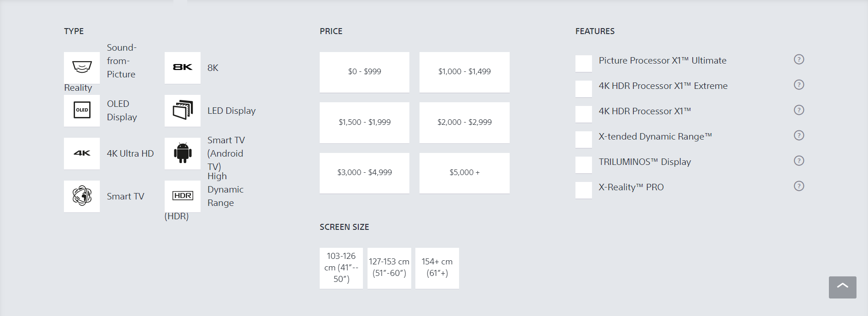Select the Sound-from-Picture Reality type icon

[x=82, y=68]
